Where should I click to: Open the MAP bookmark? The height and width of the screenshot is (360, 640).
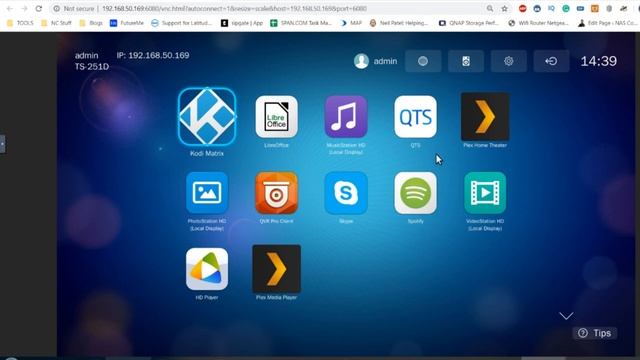click(351, 23)
